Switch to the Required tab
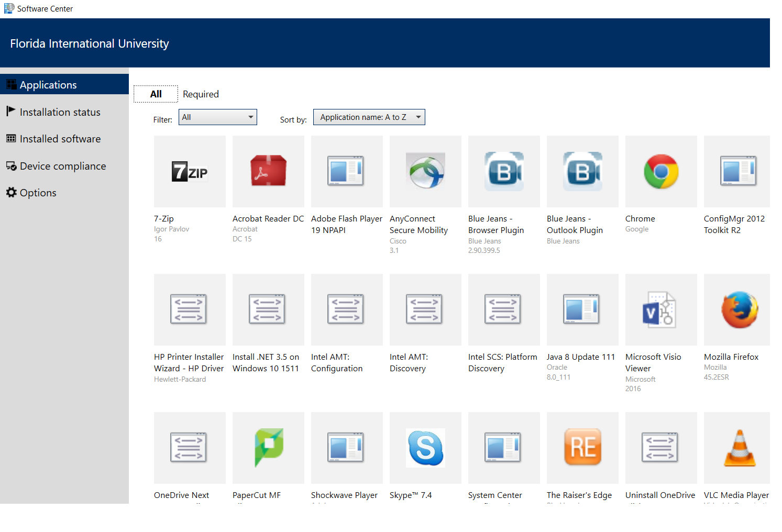 coord(201,94)
